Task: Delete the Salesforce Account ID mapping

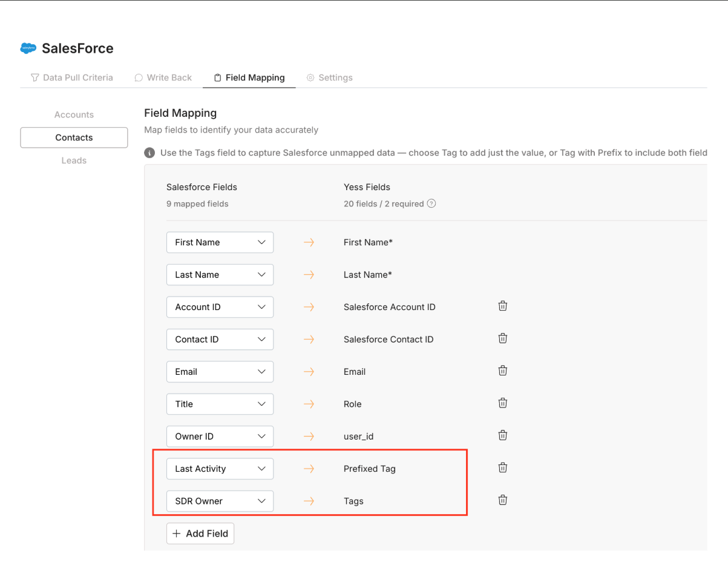Action: 502,306
